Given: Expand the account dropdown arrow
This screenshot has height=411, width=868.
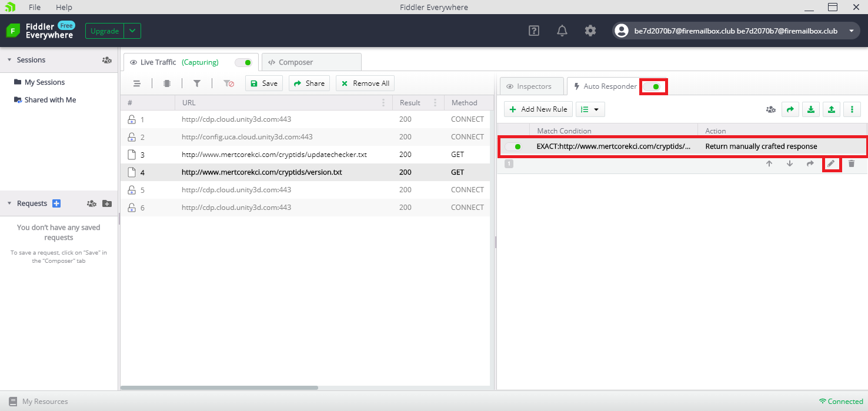Looking at the screenshot, I should pyautogui.click(x=851, y=31).
